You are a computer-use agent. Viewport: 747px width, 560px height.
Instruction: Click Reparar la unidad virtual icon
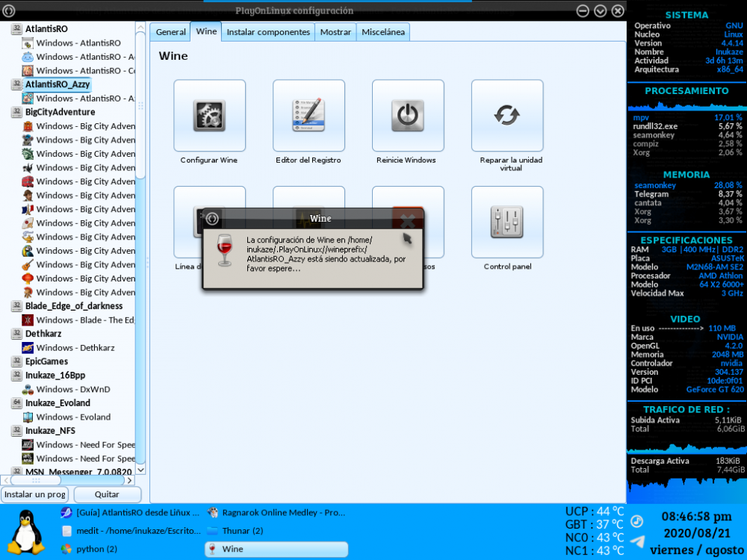(506, 116)
